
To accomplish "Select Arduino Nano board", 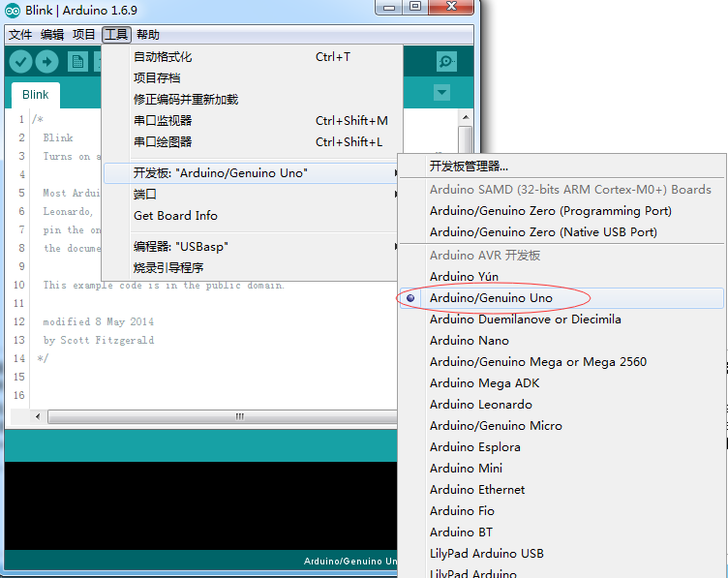I will tap(561, 341).
